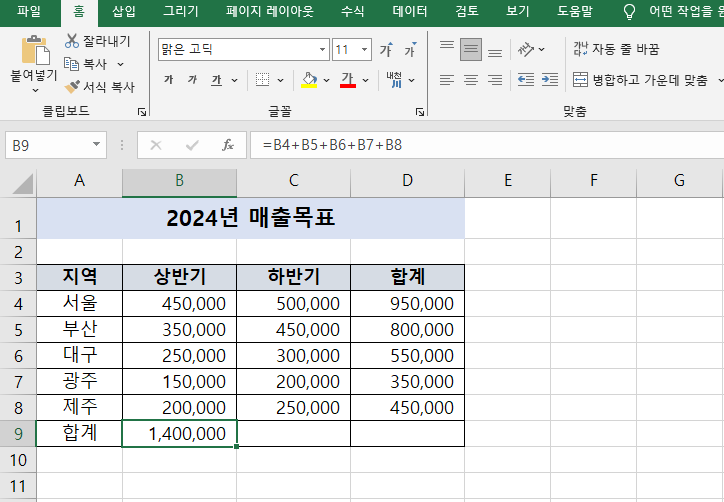Toggle bold formatting
The height and width of the screenshot is (502, 724).
[x=169, y=80]
